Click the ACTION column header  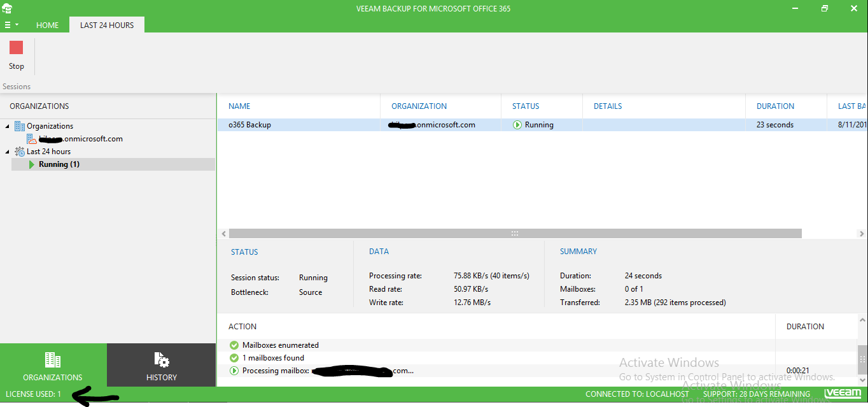click(242, 327)
